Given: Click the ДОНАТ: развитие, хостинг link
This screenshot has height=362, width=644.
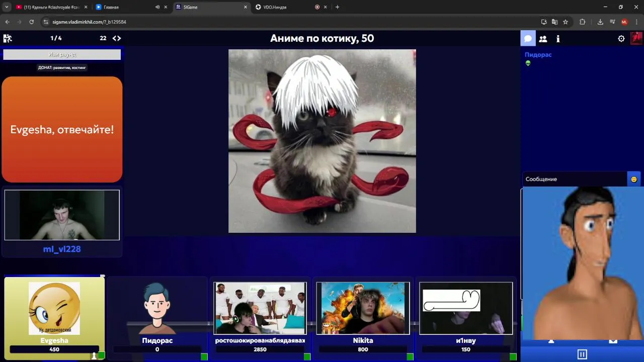Looking at the screenshot, I should (62, 67).
